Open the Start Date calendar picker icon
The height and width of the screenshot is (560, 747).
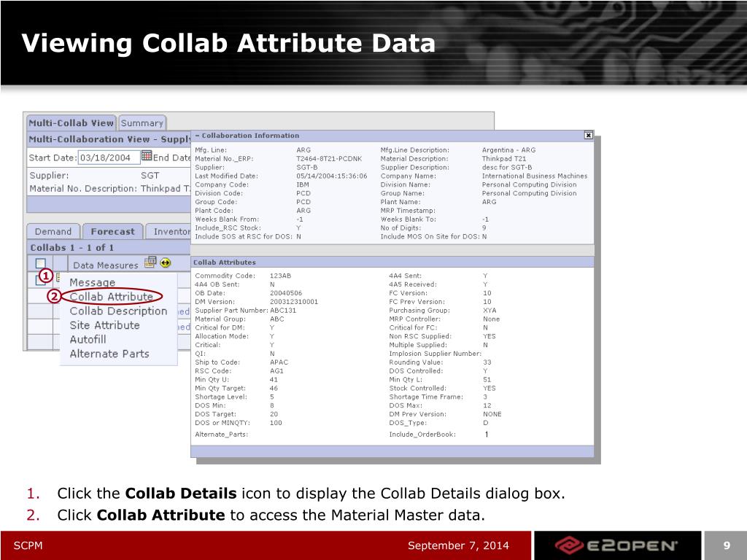[x=147, y=156]
